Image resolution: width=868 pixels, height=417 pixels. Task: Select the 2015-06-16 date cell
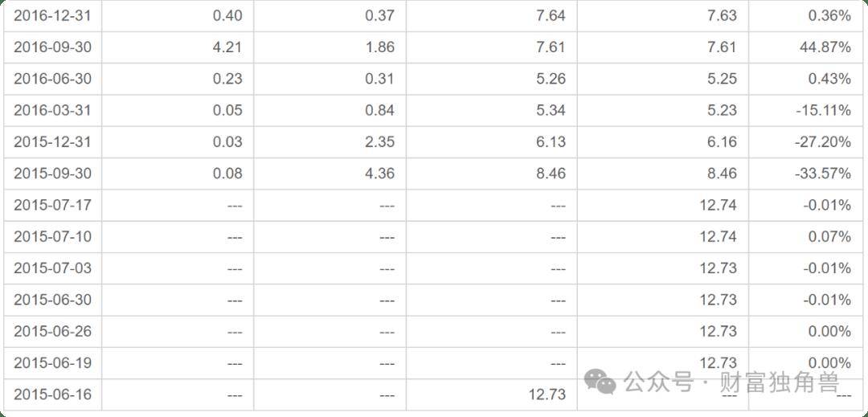coord(52,395)
